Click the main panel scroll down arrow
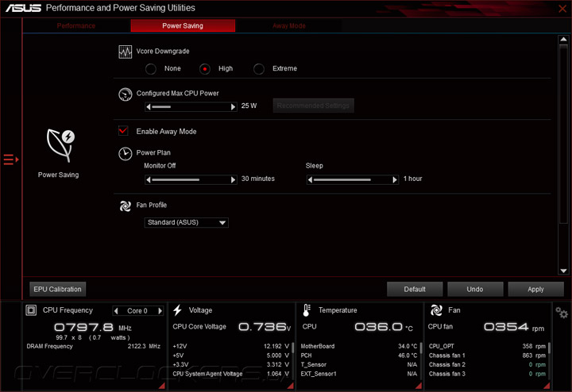The image size is (572, 392). [x=563, y=271]
